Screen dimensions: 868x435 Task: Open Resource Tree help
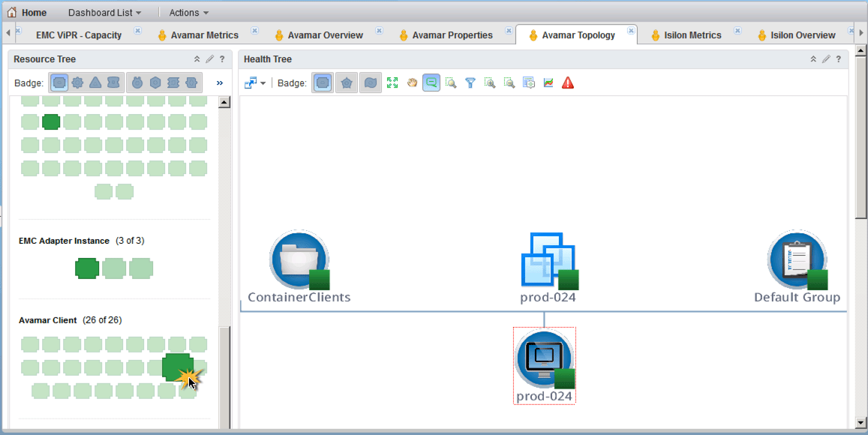click(222, 58)
